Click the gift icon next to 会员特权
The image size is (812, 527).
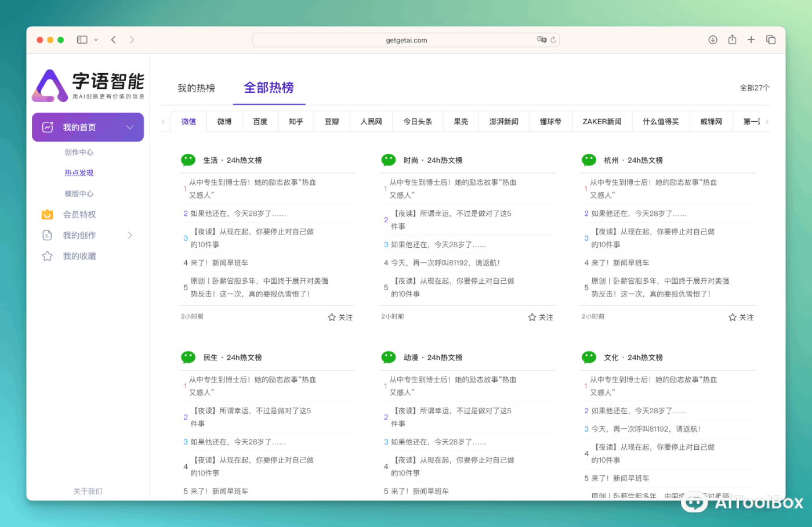47,214
